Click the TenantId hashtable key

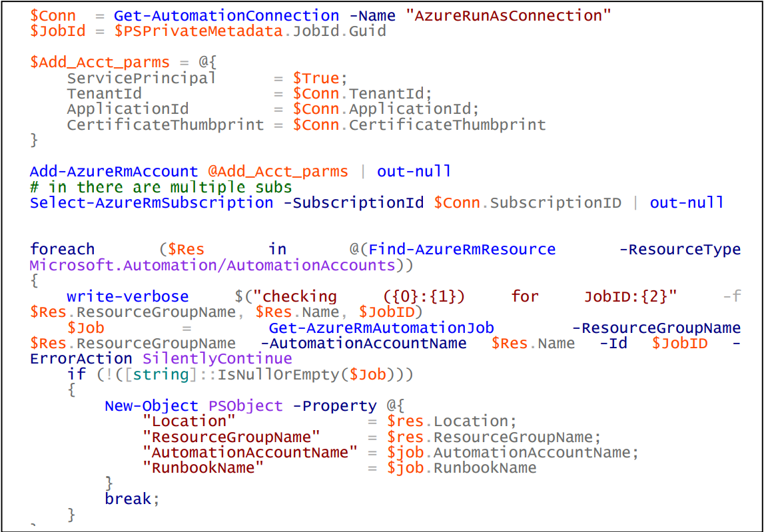click(x=104, y=93)
